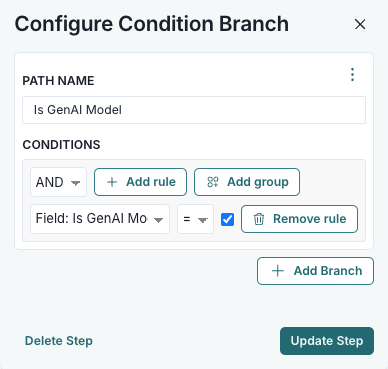The width and height of the screenshot is (388, 369).
Task: Click the Delete Step link
Action: [59, 341]
